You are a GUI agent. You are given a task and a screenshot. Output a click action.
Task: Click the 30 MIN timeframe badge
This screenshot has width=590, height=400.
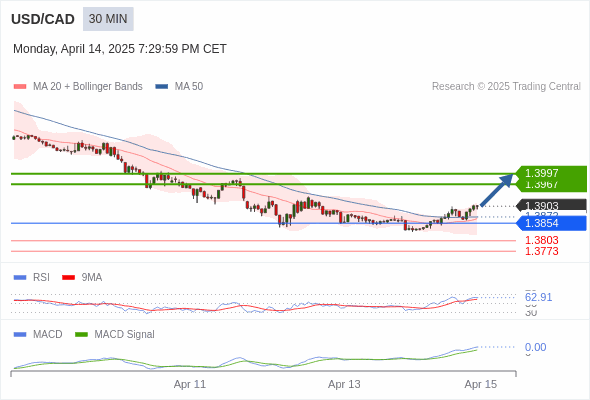click(x=108, y=19)
